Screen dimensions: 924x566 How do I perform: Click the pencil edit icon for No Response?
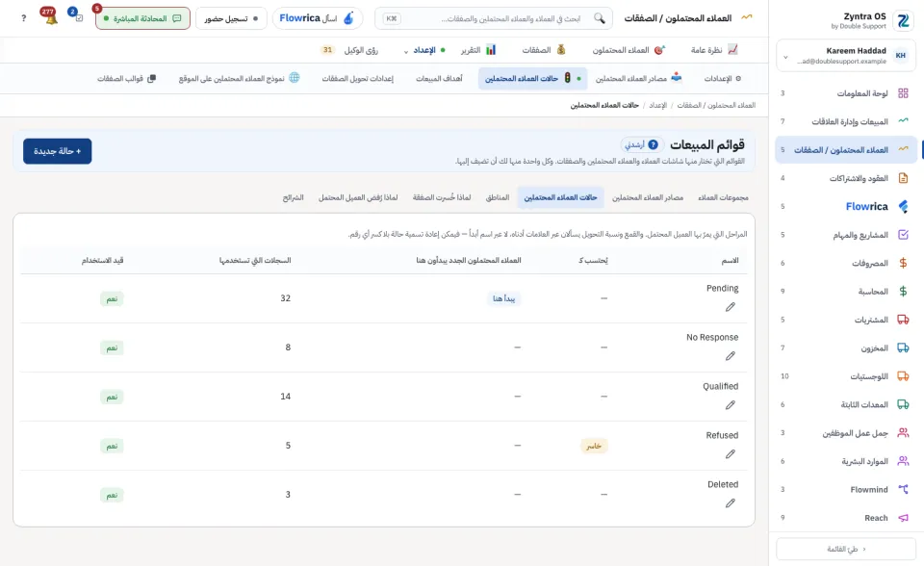(x=731, y=355)
